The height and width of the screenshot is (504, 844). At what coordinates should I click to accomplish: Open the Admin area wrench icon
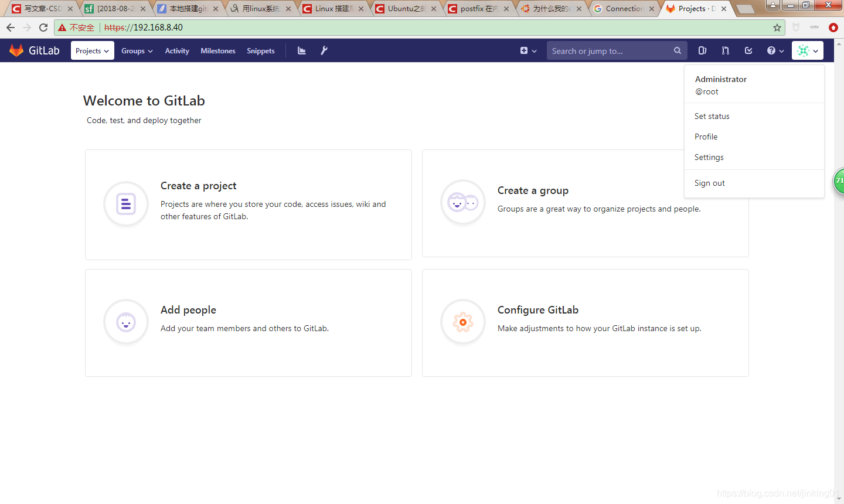(x=324, y=51)
